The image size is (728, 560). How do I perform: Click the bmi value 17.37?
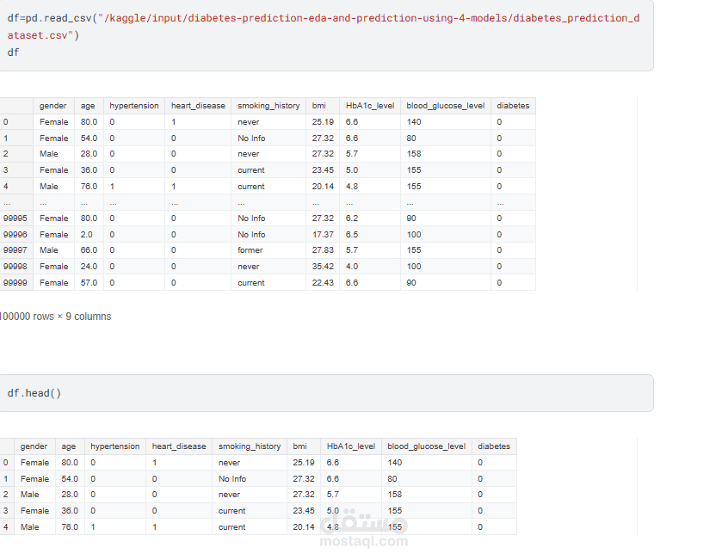click(x=323, y=235)
